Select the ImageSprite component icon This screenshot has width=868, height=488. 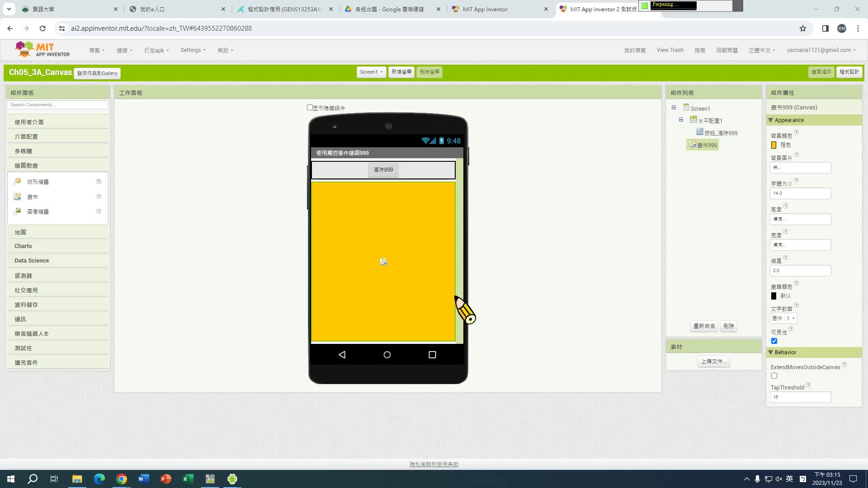tap(18, 211)
